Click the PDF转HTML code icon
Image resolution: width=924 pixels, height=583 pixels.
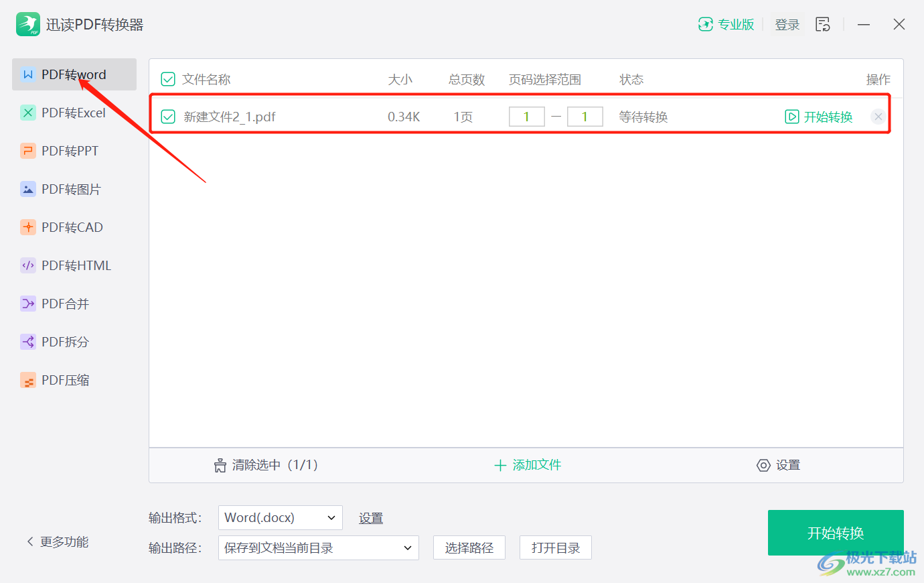pos(28,265)
